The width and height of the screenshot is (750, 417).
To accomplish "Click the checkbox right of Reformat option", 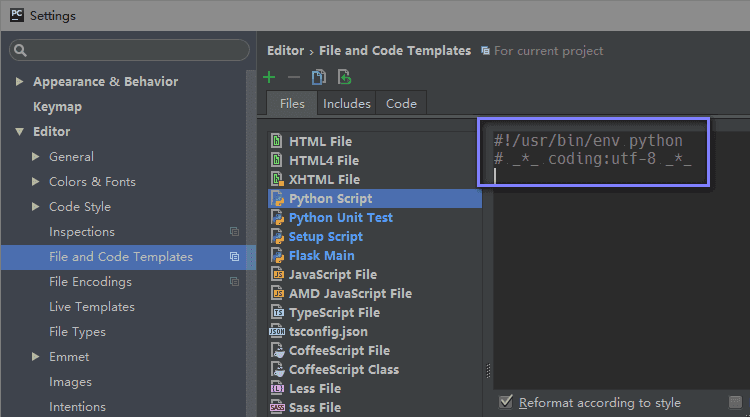I will (x=736, y=402).
